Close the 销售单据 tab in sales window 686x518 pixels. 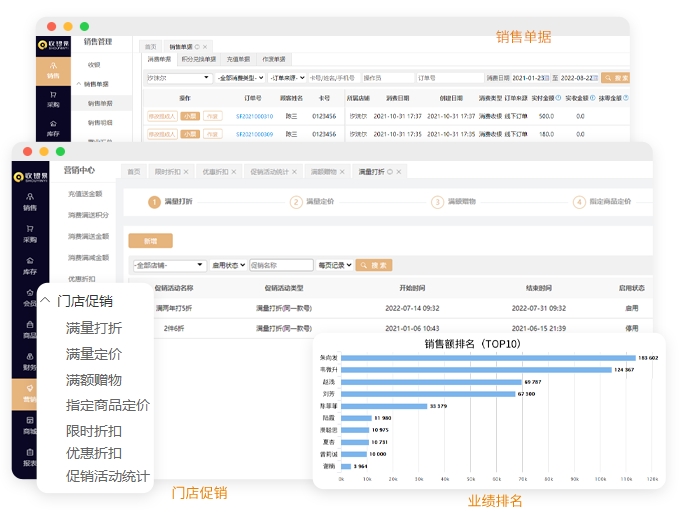click(205, 47)
